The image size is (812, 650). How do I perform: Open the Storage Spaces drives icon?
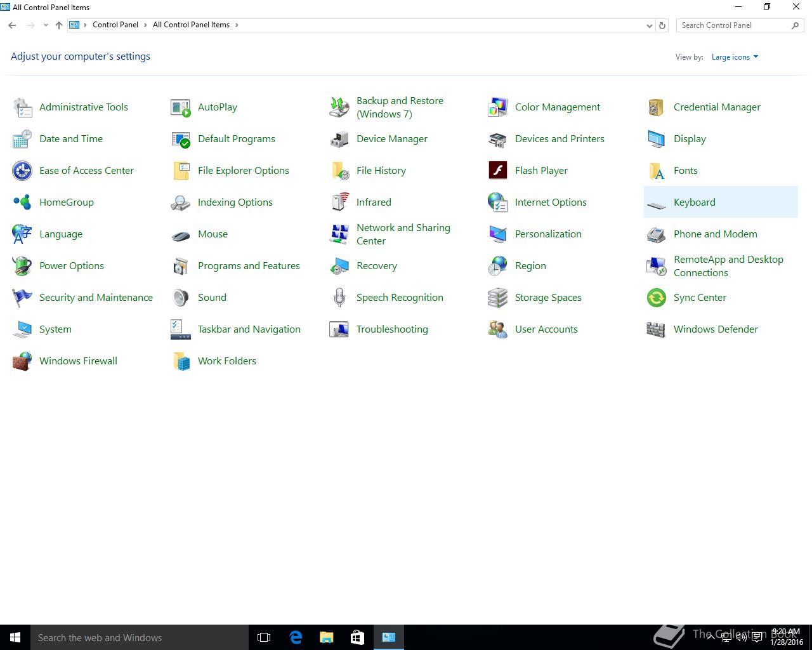[x=498, y=298]
